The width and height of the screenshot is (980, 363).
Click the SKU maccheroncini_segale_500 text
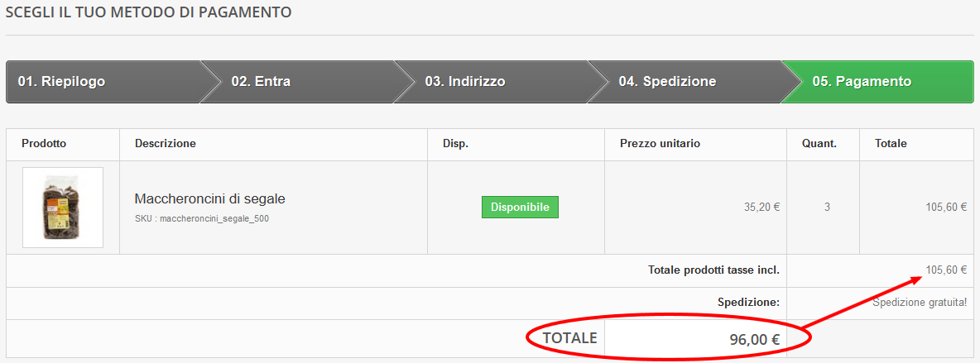click(201, 219)
